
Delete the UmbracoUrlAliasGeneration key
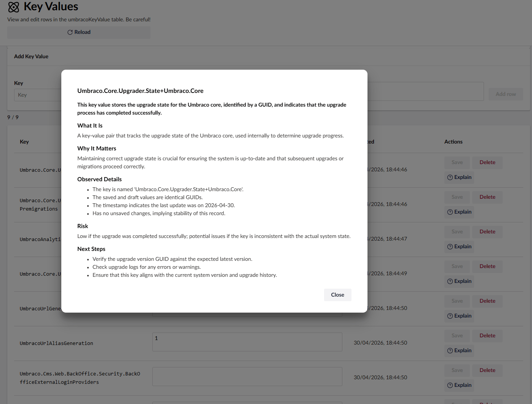(487, 335)
